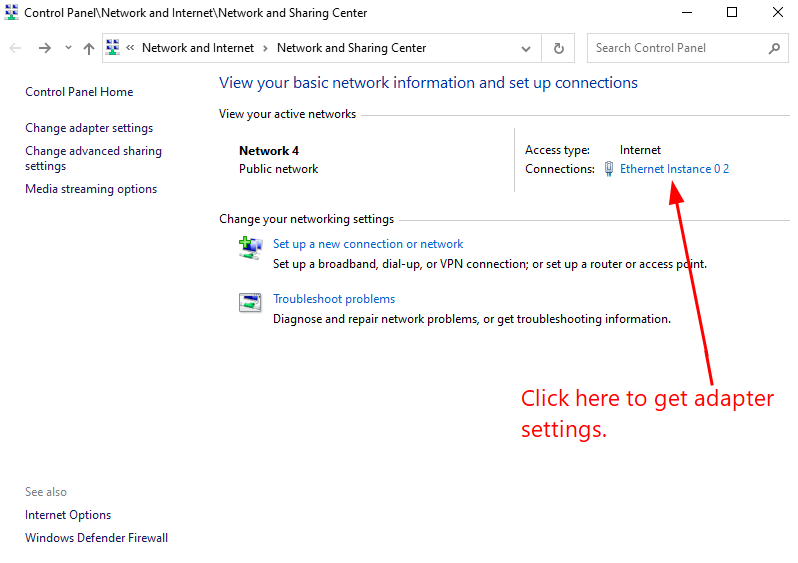Click the Forward navigation arrow
798x563 pixels.
(44, 48)
